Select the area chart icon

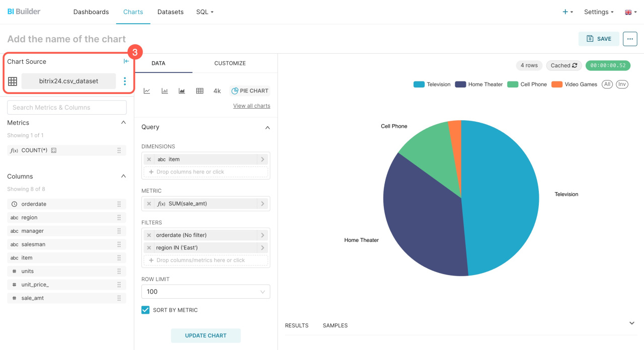pyautogui.click(x=182, y=91)
